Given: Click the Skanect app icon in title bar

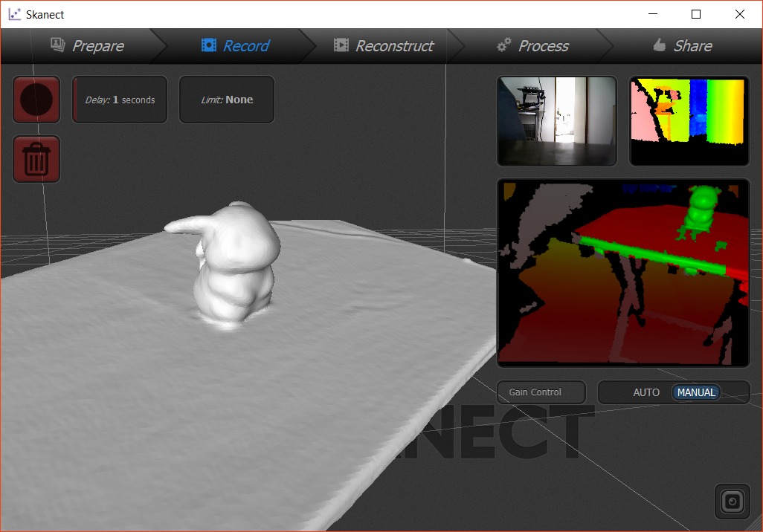Looking at the screenshot, I should point(15,14).
